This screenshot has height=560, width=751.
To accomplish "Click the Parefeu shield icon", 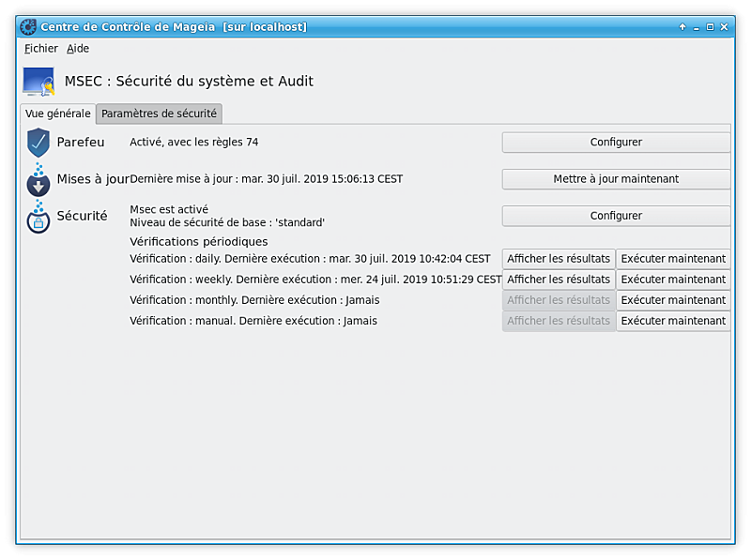I will pos(38,143).
